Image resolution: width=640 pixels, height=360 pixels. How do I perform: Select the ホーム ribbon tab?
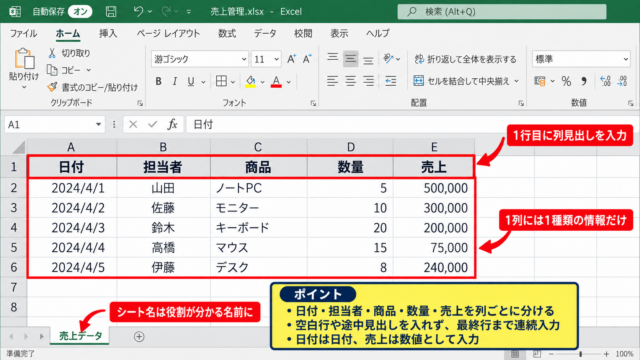(x=68, y=33)
